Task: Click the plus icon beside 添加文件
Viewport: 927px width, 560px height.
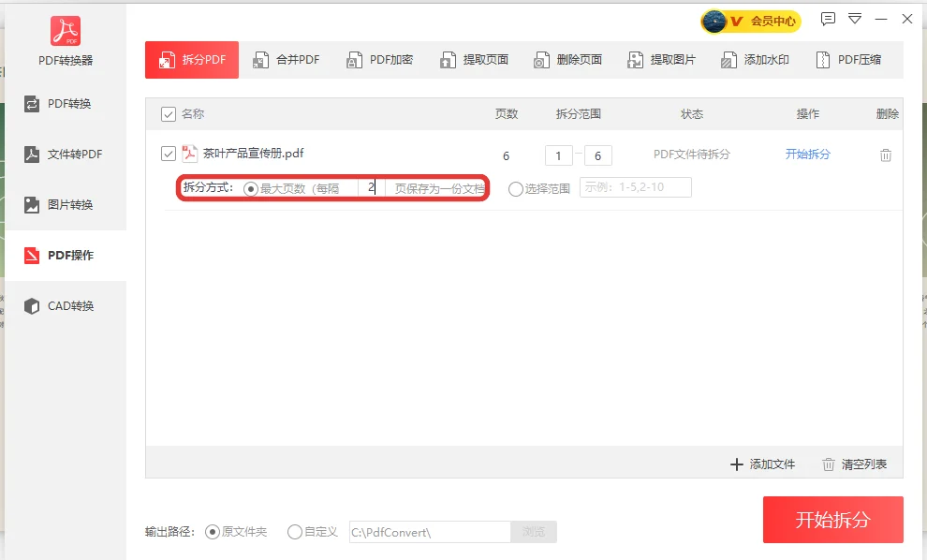Action: coord(737,464)
